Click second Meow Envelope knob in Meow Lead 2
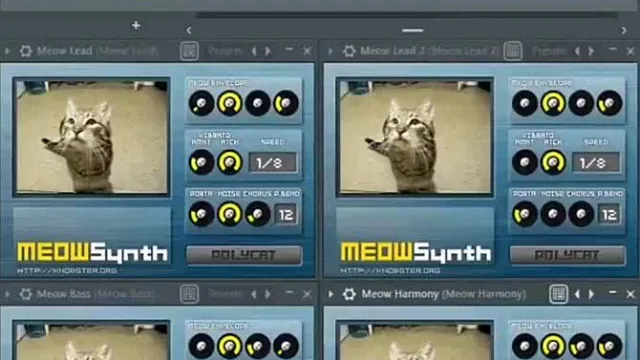The height and width of the screenshot is (360, 640). click(553, 103)
